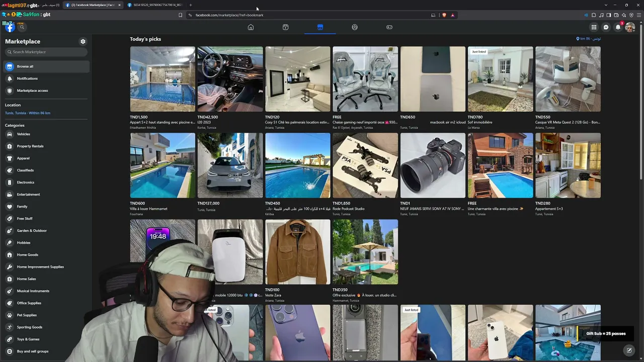Open the Gaming controller icon in top navigation

[x=389, y=27]
